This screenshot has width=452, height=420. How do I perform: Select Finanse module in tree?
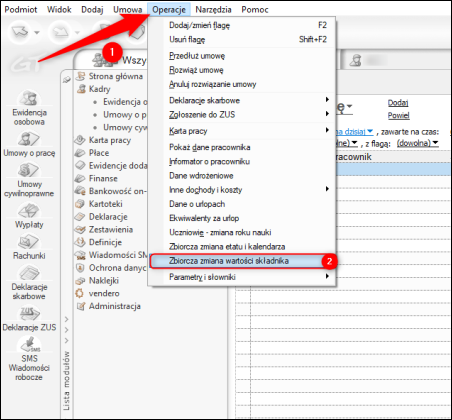click(x=103, y=179)
